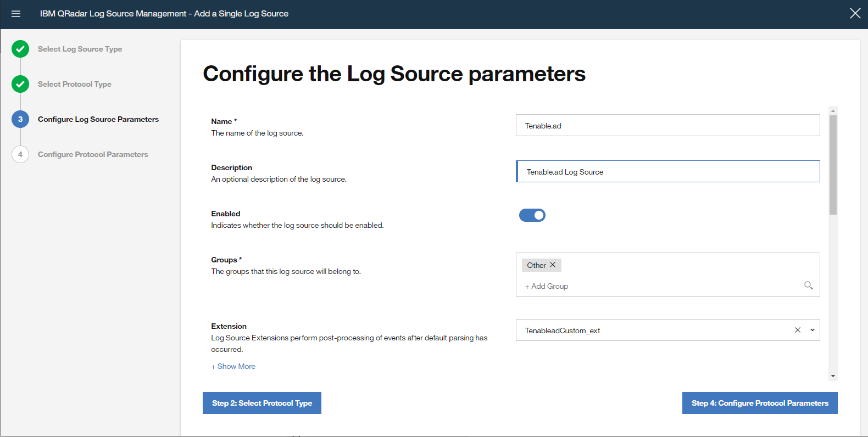
Task: Click the scrollbar up arrow
Action: (833, 110)
